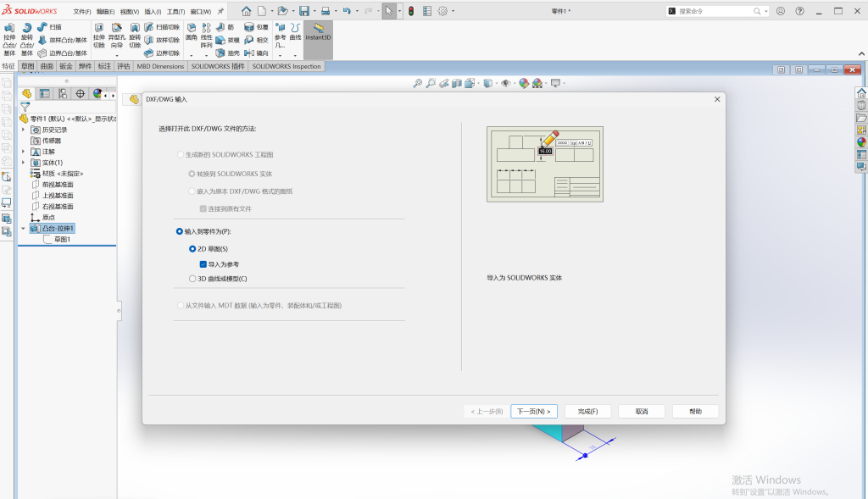
Task: Open the 参考几何体 reference geometry tool
Action: [x=280, y=36]
